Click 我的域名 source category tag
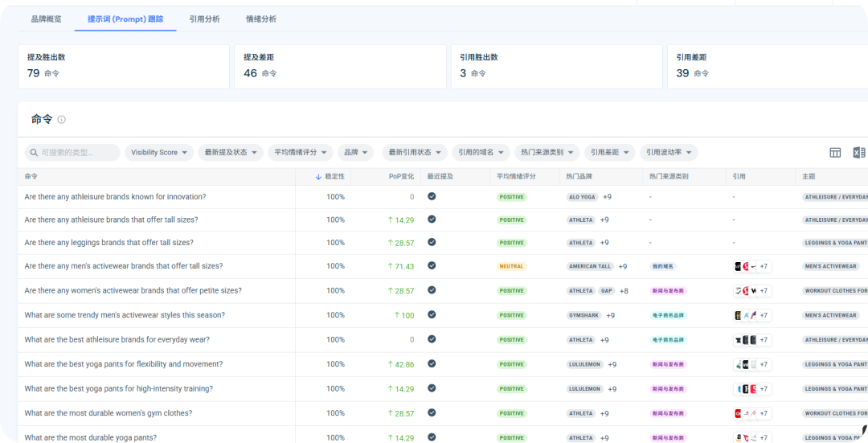The height and width of the screenshot is (443, 868). click(x=662, y=266)
